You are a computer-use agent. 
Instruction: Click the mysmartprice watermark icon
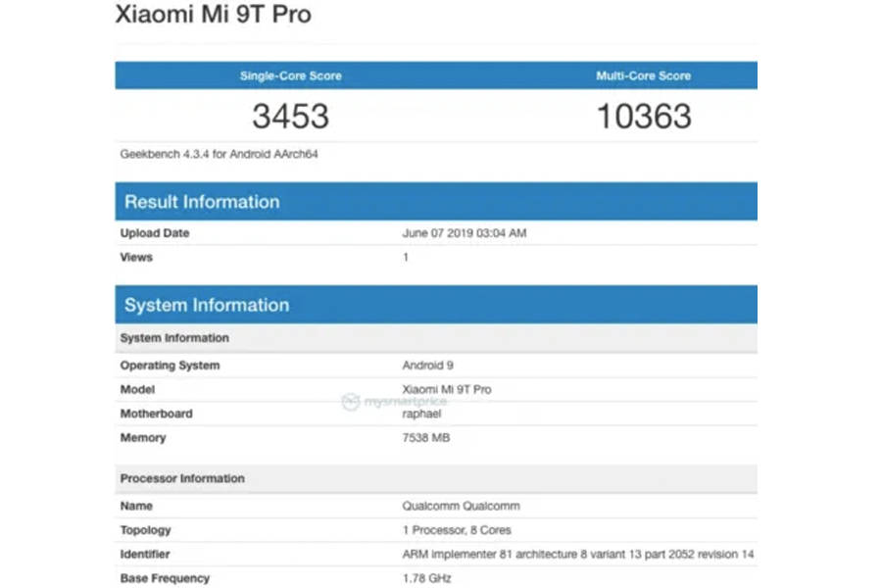point(350,400)
